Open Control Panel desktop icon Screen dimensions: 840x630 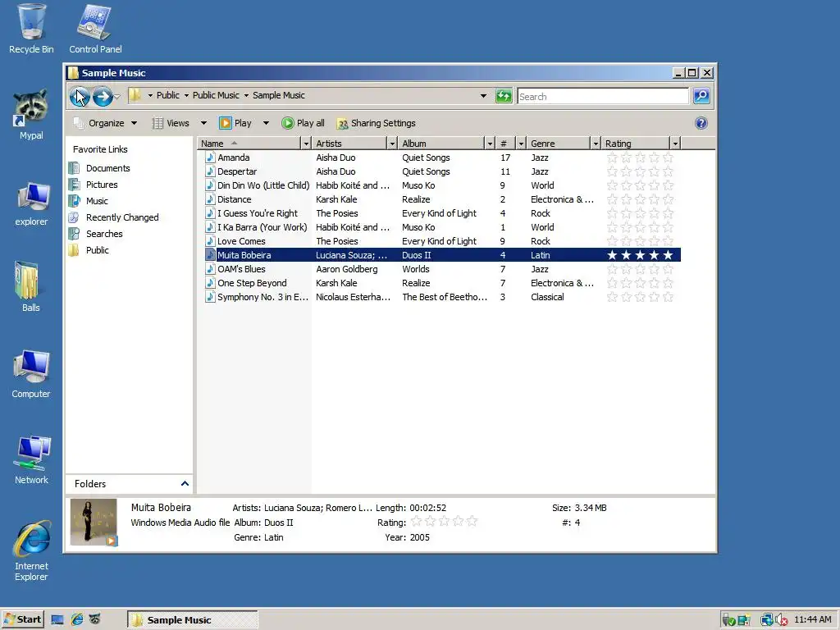tap(95, 29)
